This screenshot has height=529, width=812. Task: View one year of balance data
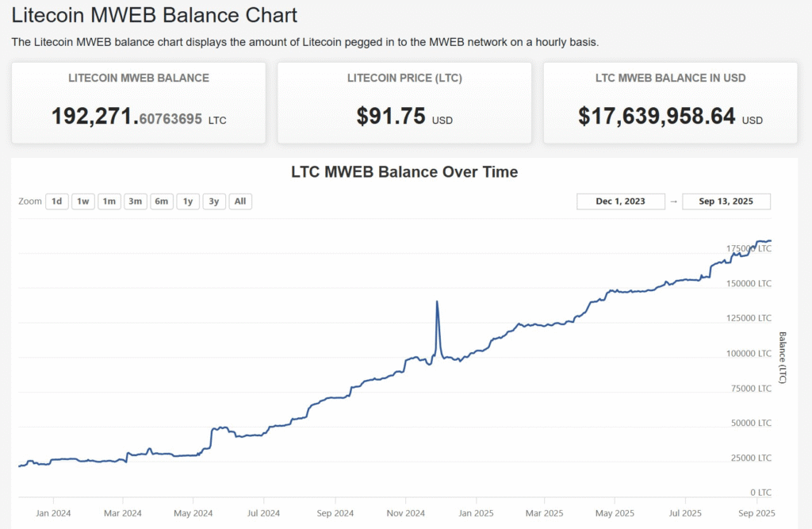coord(187,201)
